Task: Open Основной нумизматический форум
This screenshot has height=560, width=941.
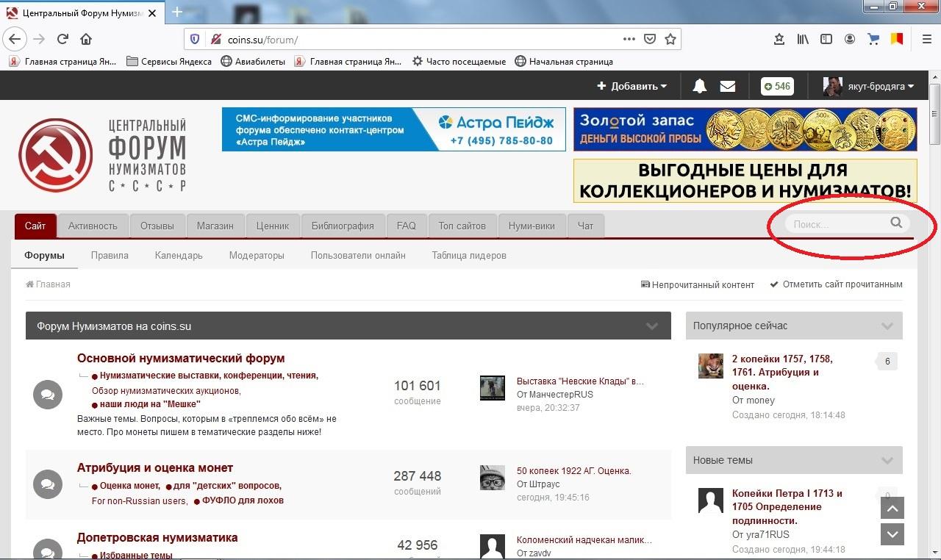Action: pos(181,358)
